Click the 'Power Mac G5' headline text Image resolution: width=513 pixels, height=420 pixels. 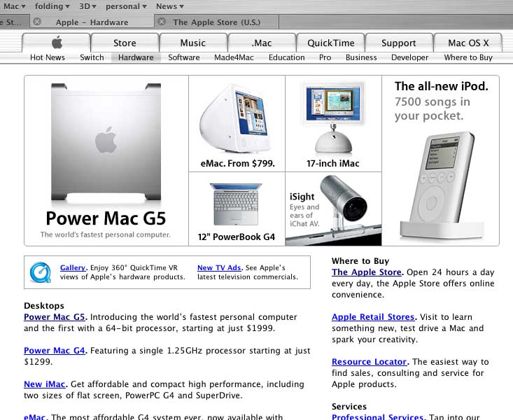106,218
